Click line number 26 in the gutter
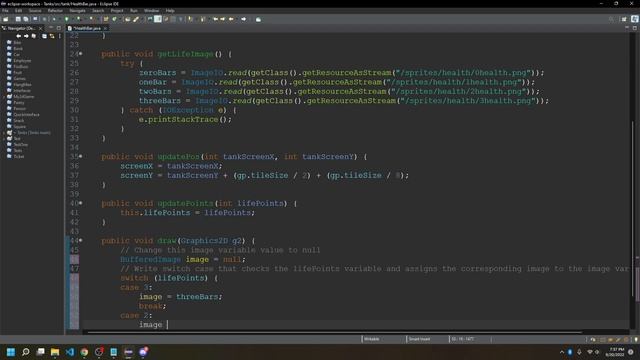640x360 pixels. coord(74,73)
